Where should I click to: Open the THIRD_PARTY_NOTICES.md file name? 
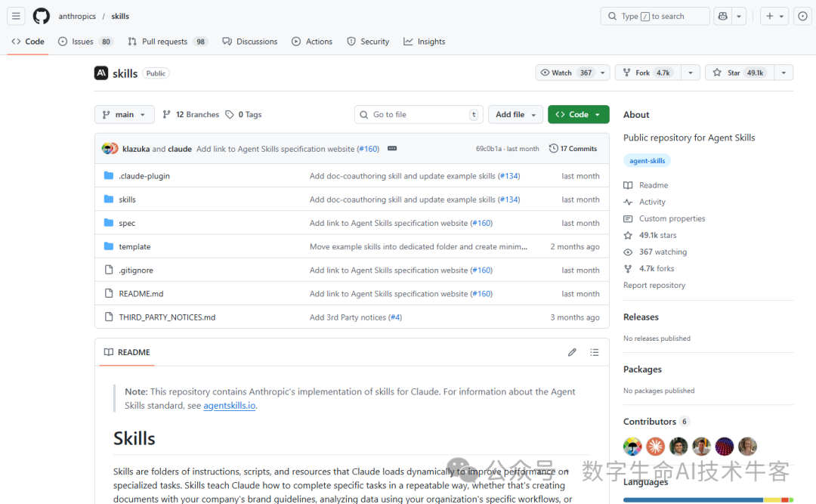(x=167, y=317)
